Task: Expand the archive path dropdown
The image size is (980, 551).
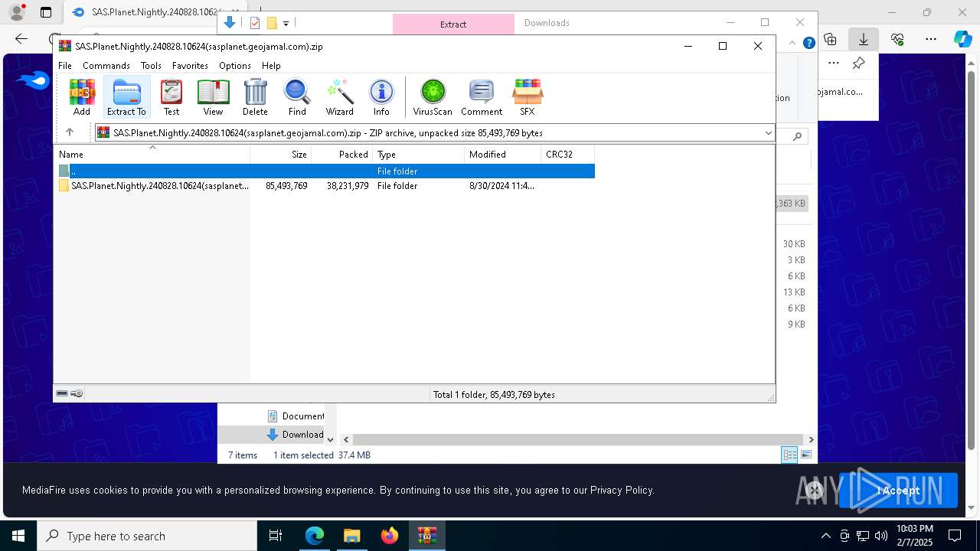Action: click(768, 132)
